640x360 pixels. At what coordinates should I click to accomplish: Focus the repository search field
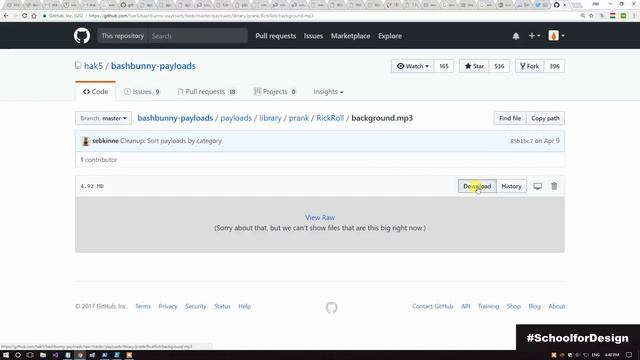(x=198, y=36)
